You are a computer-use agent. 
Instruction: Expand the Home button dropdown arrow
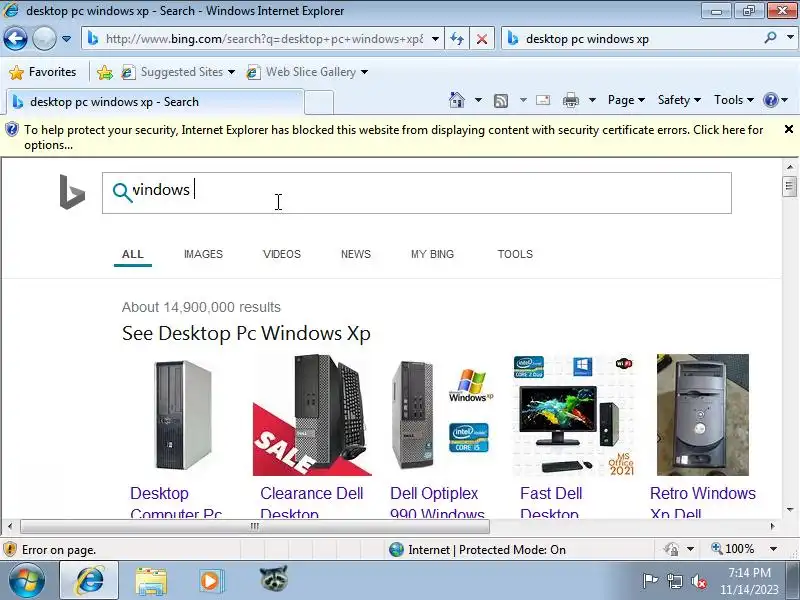click(478, 100)
